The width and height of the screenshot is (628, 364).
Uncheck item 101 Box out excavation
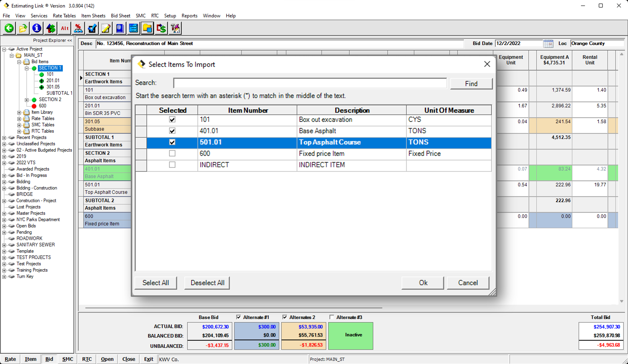pos(172,120)
